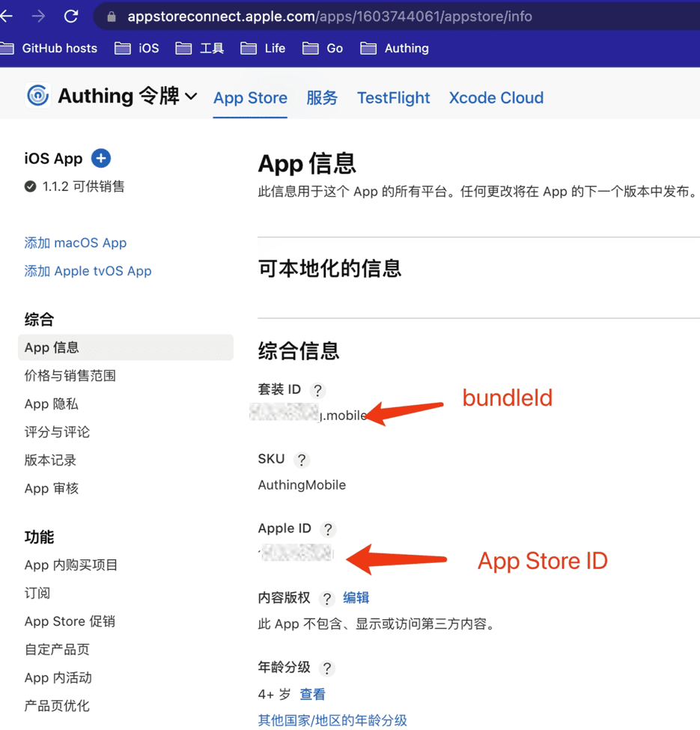Click help icon next to 套装 ID

coord(317,390)
